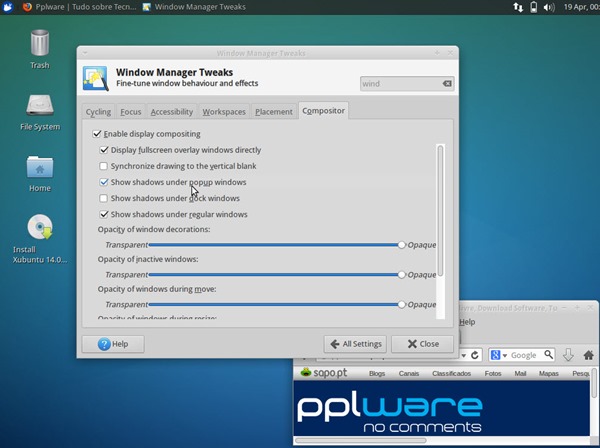Screen dimensions: 600x448
Task: Click Window Manager Tweaks taskbar button
Action: pyautogui.click(x=194, y=7)
